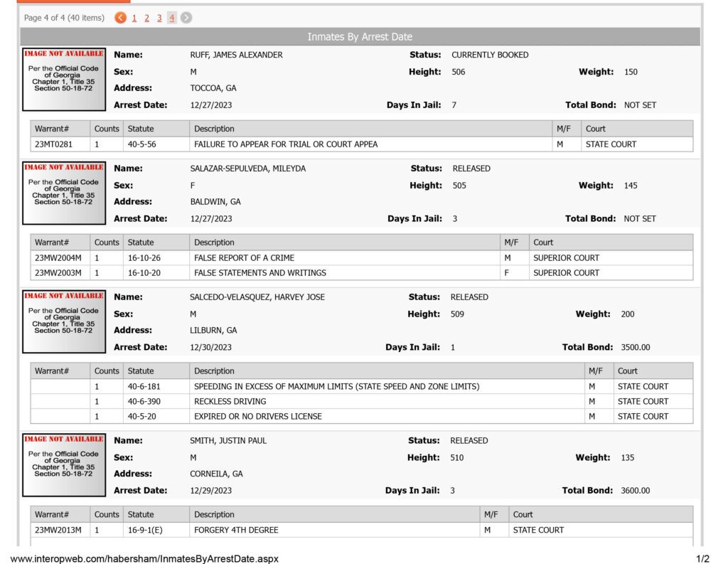The width and height of the screenshot is (728, 564).
Task: Select warrant 23MW2003M row
Action: click(362, 272)
